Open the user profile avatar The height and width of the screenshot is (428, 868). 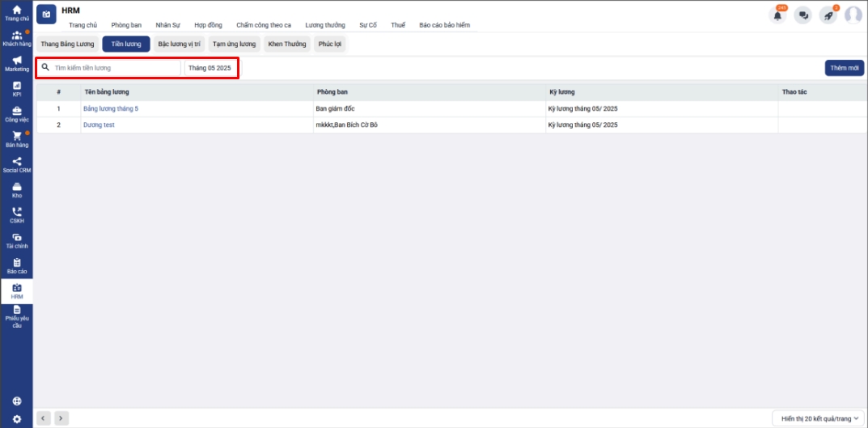click(x=853, y=15)
